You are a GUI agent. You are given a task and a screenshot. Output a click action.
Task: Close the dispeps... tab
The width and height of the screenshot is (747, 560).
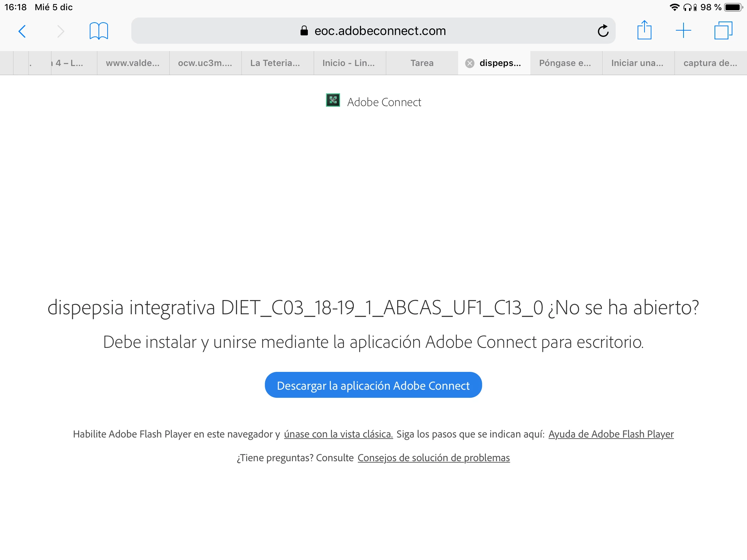tap(470, 63)
